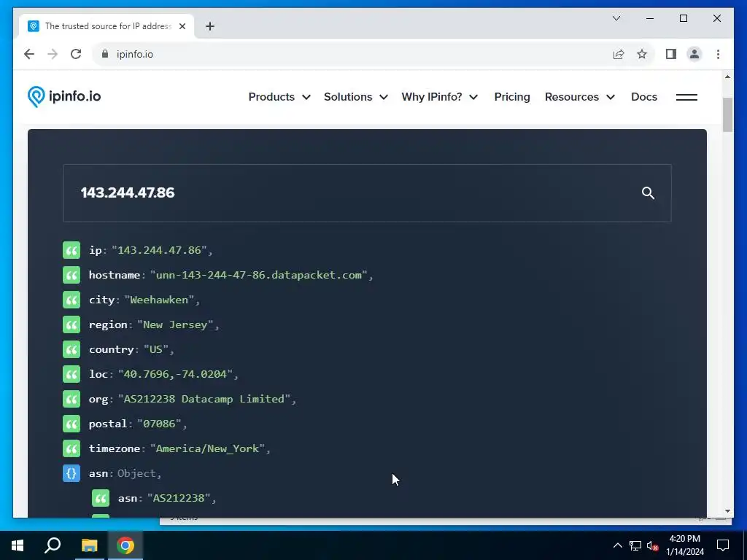Click the quote icon beside timezone
This screenshot has width=747, height=560.
click(x=71, y=448)
